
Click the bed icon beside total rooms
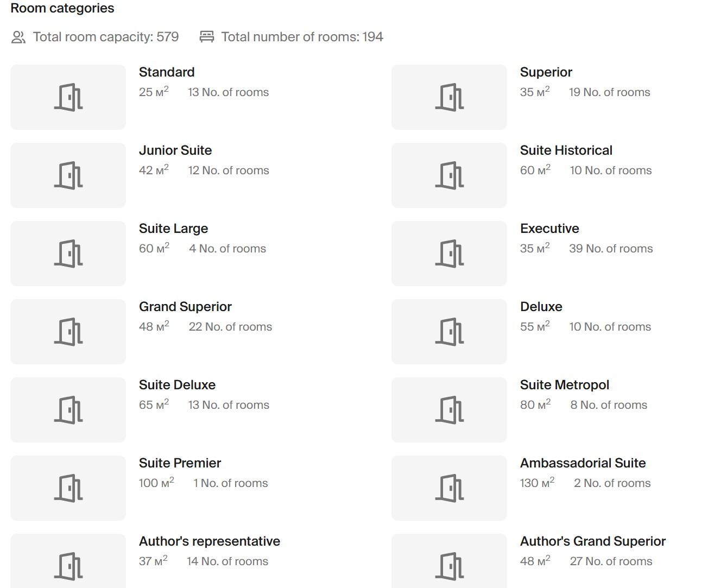point(207,37)
